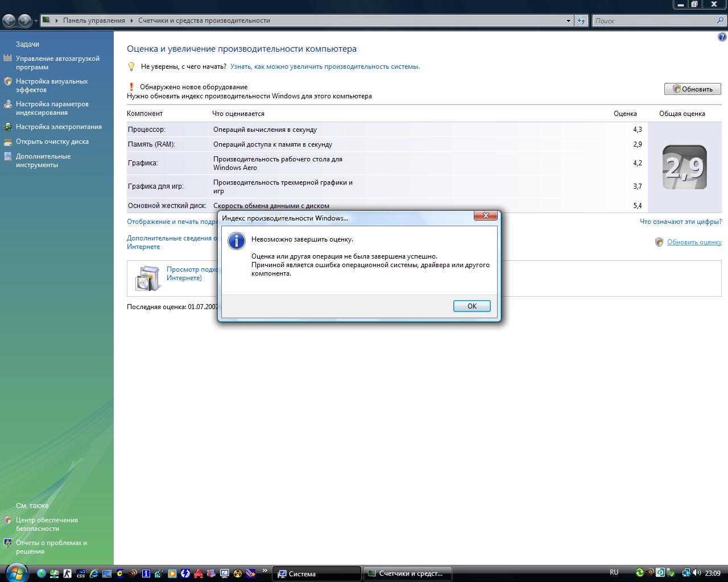This screenshot has width=728, height=582.
Task: Open 'Настройка электропитания' task
Action: [59, 127]
